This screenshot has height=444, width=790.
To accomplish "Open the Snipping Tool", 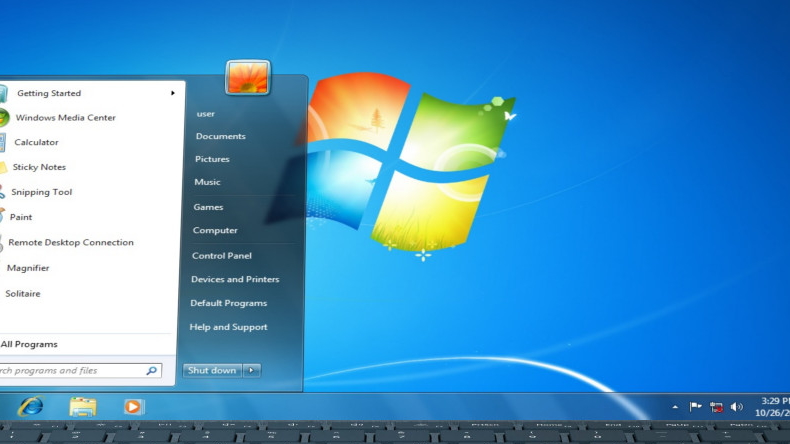I will [41, 192].
